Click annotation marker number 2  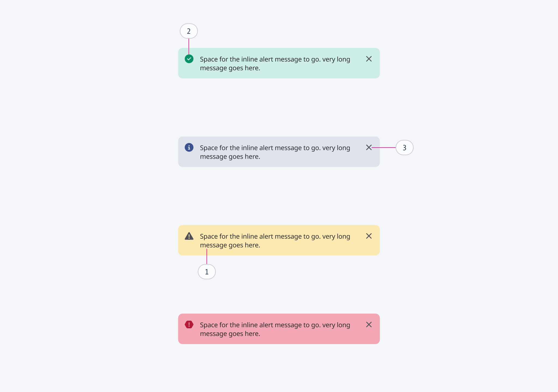(x=189, y=31)
